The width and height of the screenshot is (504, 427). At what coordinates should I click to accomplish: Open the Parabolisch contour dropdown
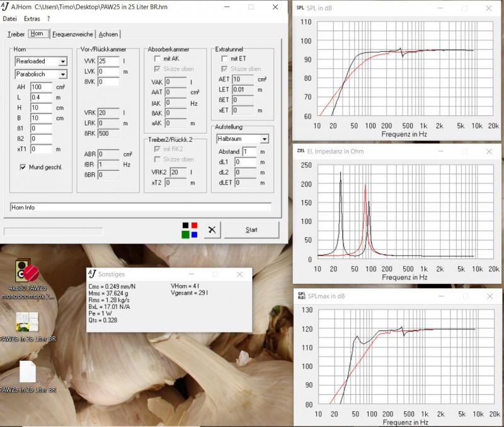coord(62,74)
